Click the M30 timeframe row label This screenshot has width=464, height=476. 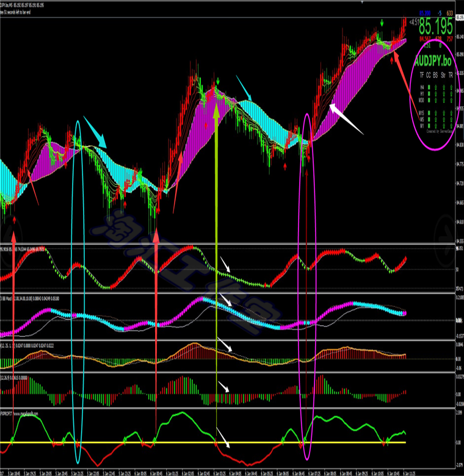click(x=421, y=100)
